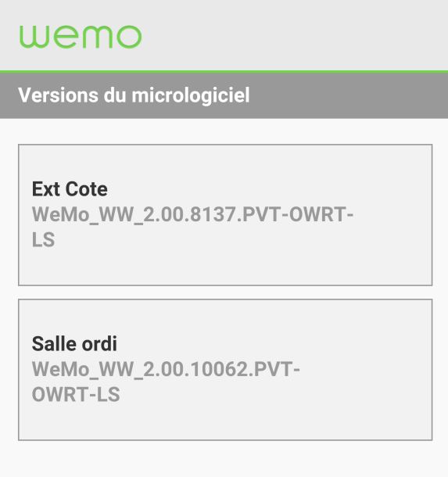Click the gray header bar's empty right side
The width and height of the screenshot is (448, 477).
(349, 95)
